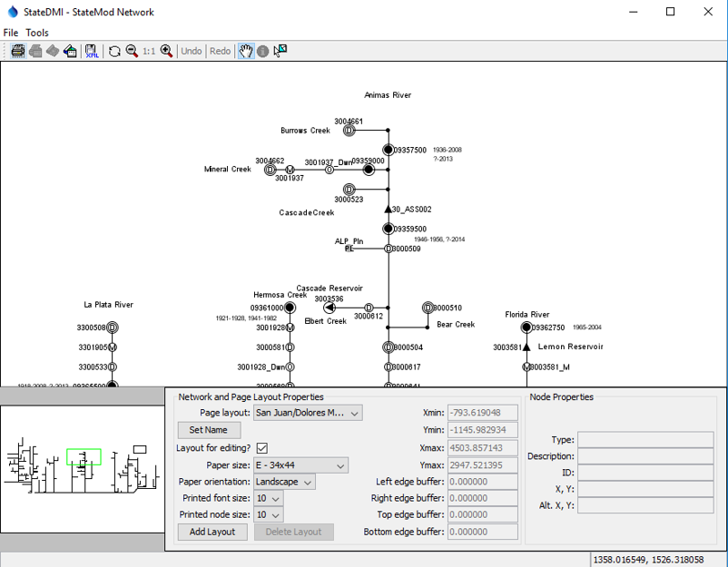Select the 3003581_M node
This screenshot has width=728, height=567.
(526, 367)
